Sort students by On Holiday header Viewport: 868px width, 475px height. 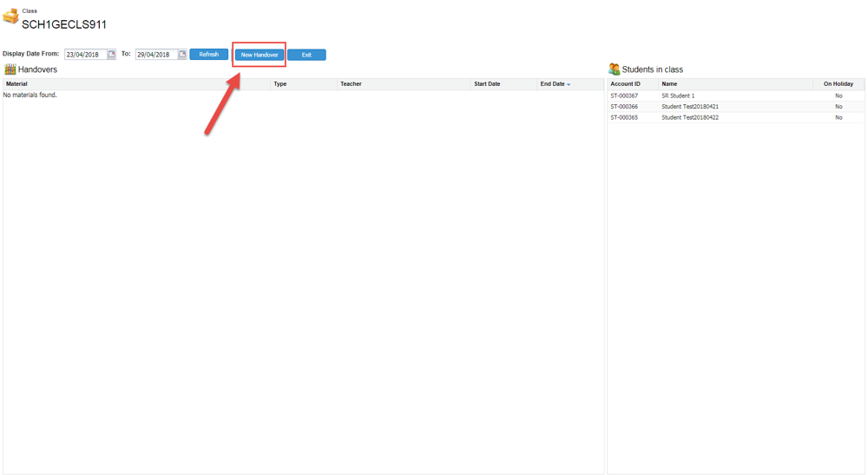point(838,84)
